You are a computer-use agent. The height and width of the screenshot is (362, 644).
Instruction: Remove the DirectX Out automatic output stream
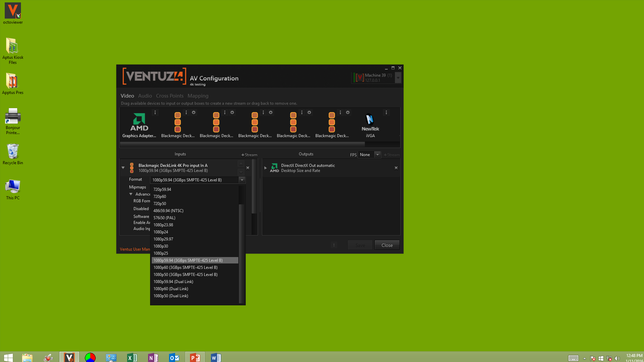[x=396, y=168]
